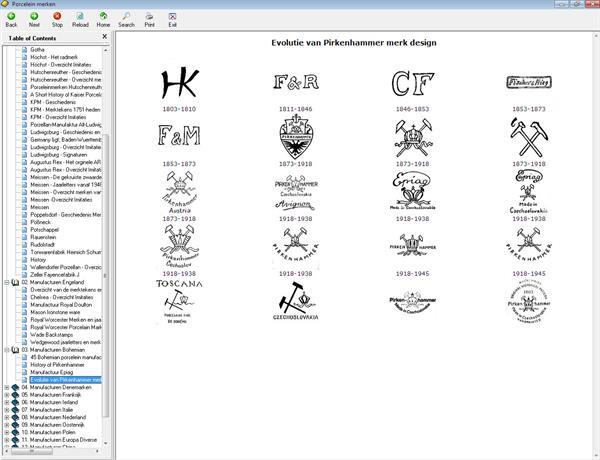
Task: Close the Table of Contents pane
Action: (x=104, y=37)
